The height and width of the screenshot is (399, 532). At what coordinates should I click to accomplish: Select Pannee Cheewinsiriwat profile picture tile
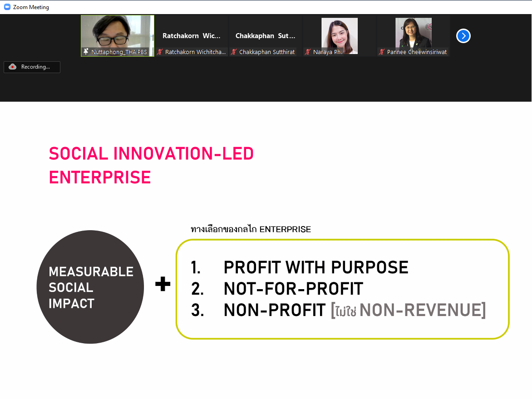tap(413, 33)
